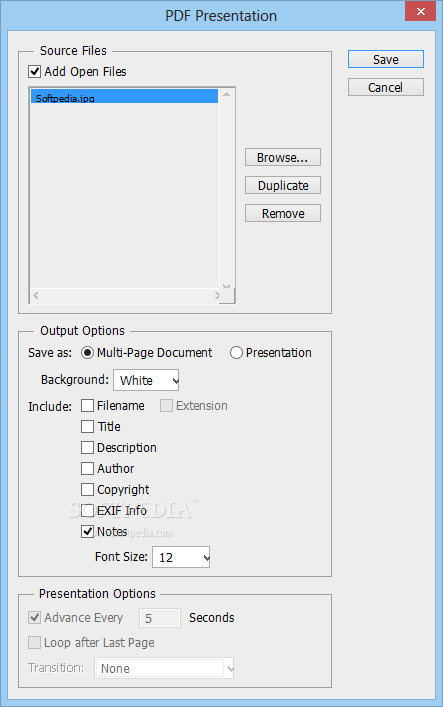Click the Cancel button

386,87
